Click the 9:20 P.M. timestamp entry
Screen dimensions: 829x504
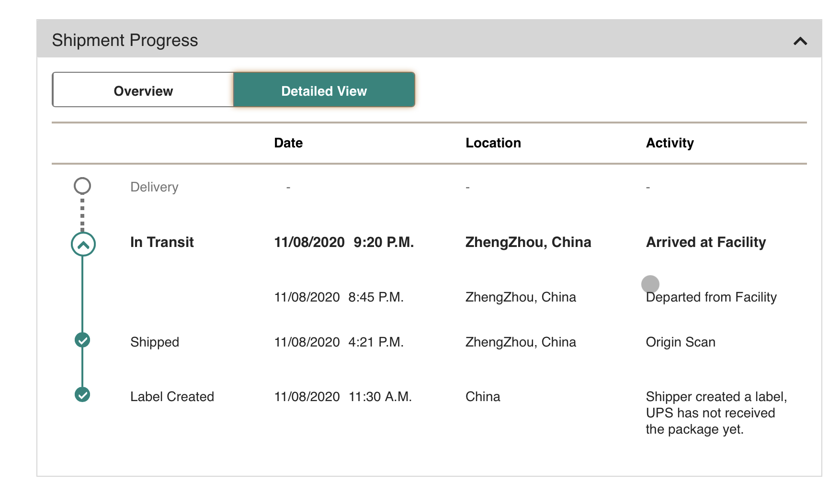384,242
